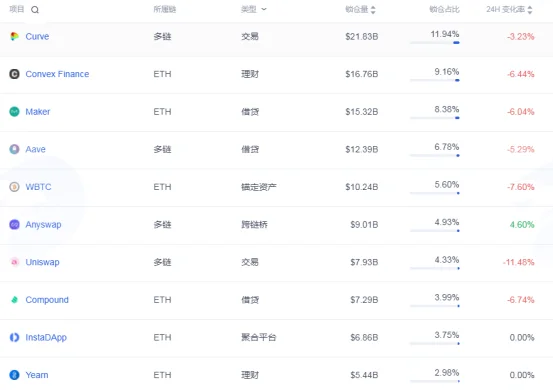Open the Convex Finance project link
553x390 pixels.
point(57,74)
